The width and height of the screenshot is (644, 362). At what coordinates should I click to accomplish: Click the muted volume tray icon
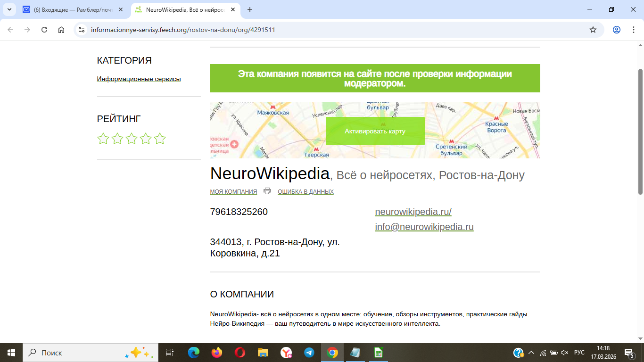pyautogui.click(x=565, y=353)
